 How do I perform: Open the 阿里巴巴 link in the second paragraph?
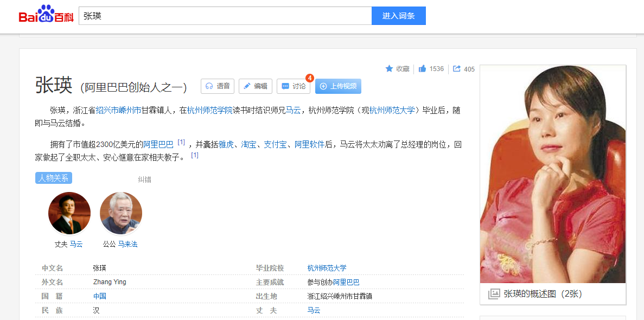pos(158,145)
